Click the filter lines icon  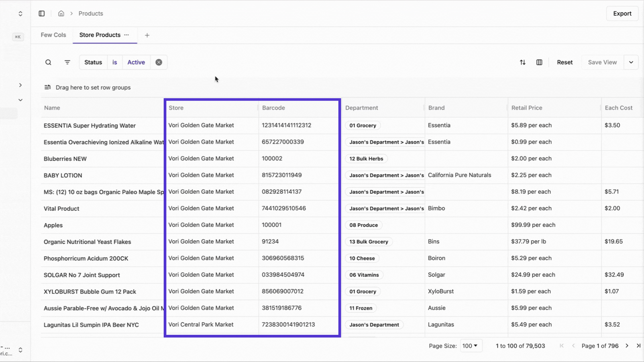click(67, 62)
